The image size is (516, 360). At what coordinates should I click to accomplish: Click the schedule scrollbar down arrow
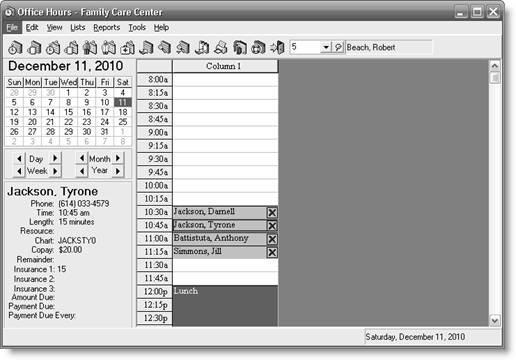[x=495, y=321]
